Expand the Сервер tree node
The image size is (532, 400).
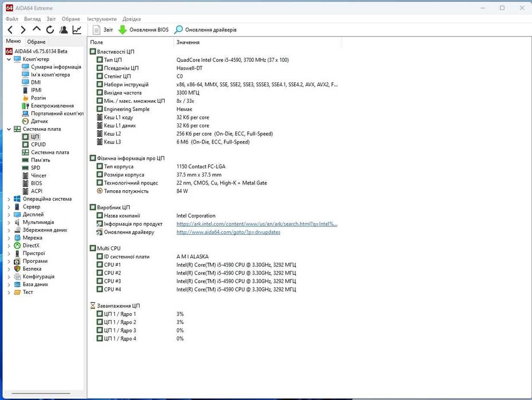pyautogui.click(x=9, y=207)
